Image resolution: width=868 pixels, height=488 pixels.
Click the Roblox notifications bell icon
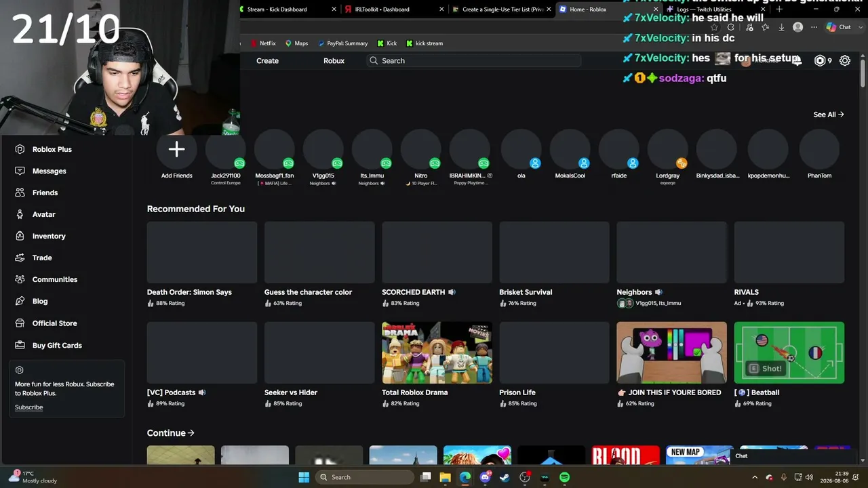click(x=797, y=60)
